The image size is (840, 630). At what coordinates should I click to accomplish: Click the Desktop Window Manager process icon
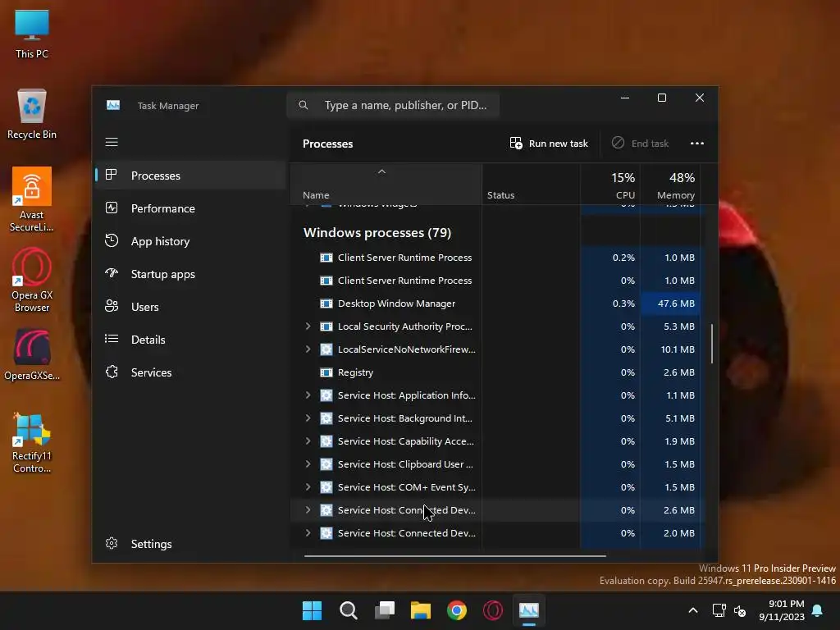click(x=326, y=304)
